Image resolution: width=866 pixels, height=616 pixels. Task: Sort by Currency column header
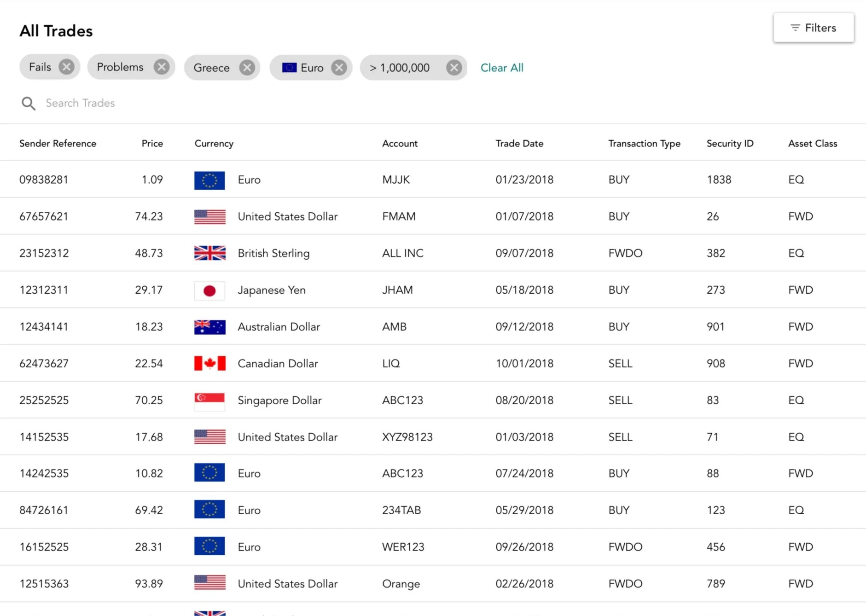(x=214, y=144)
